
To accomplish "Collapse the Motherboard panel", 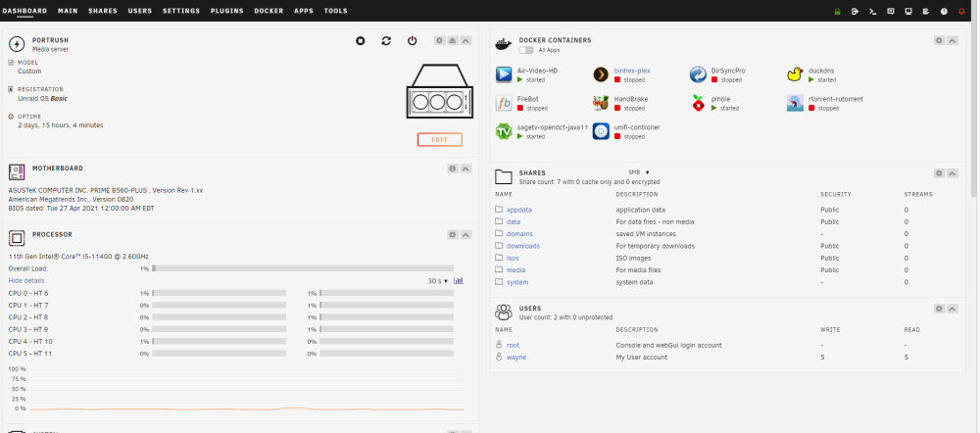I will tap(465, 168).
